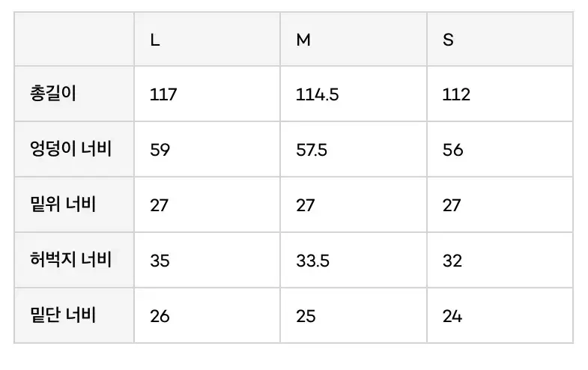This screenshot has width=588, height=370.
Task: Click thigh width value 33.5
Action: 312,261
